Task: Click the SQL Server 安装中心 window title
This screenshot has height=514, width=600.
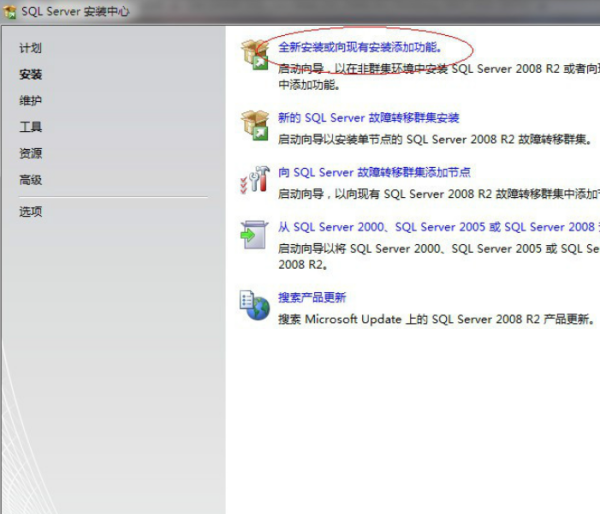Action: click(x=75, y=12)
